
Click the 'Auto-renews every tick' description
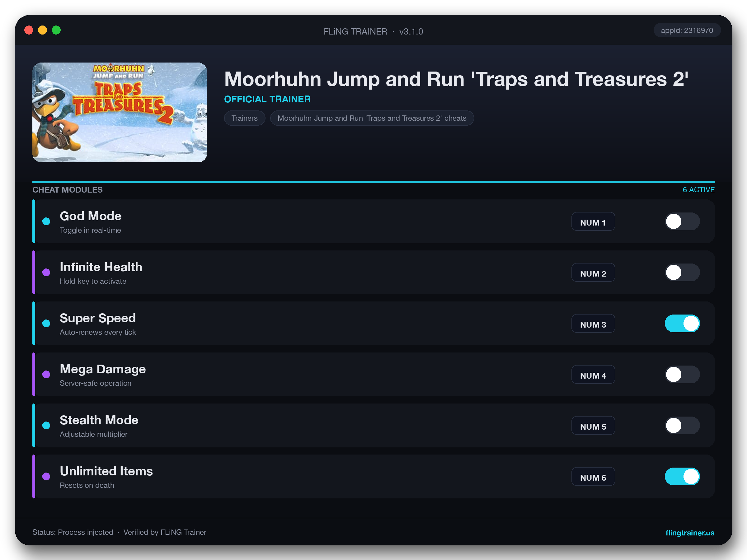(98, 332)
